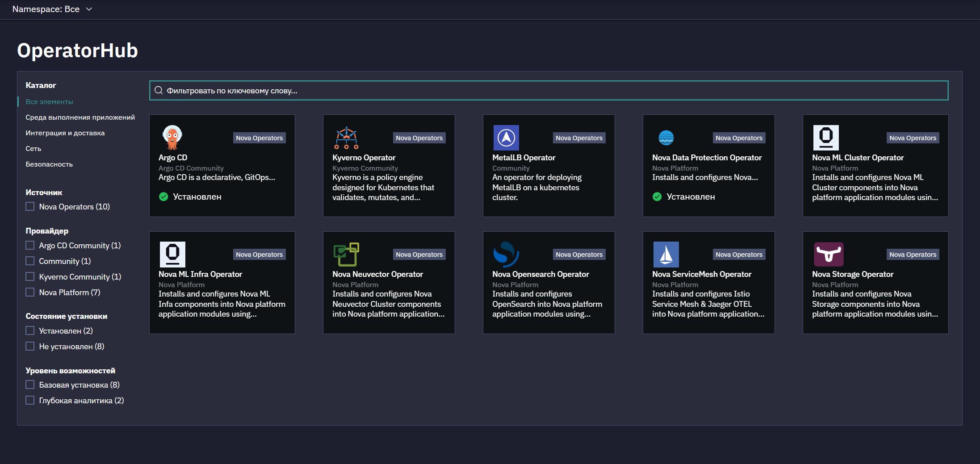Image resolution: width=980 pixels, height=464 pixels.
Task: Click Установлен status text on Argo CD card
Action: 197,197
